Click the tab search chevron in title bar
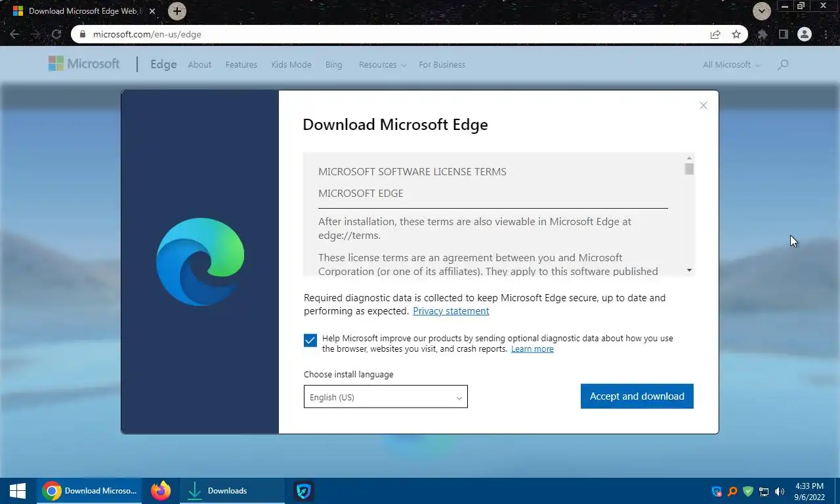This screenshot has width=840, height=504. point(761,11)
